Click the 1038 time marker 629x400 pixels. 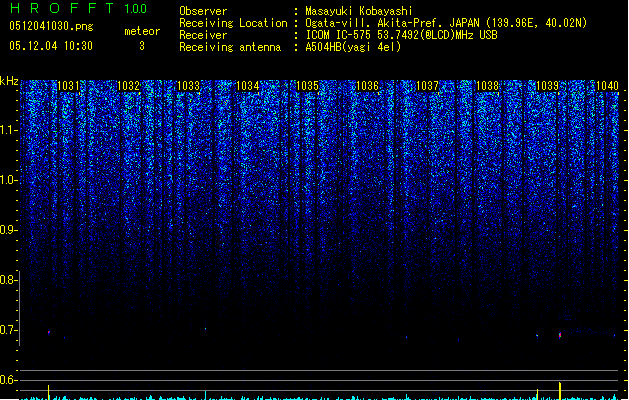[487, 86]
